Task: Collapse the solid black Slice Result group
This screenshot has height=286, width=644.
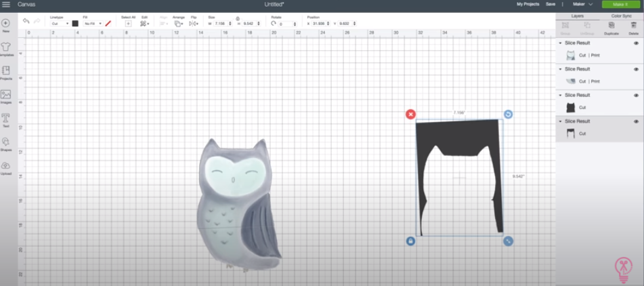Action: pos(560,96)
